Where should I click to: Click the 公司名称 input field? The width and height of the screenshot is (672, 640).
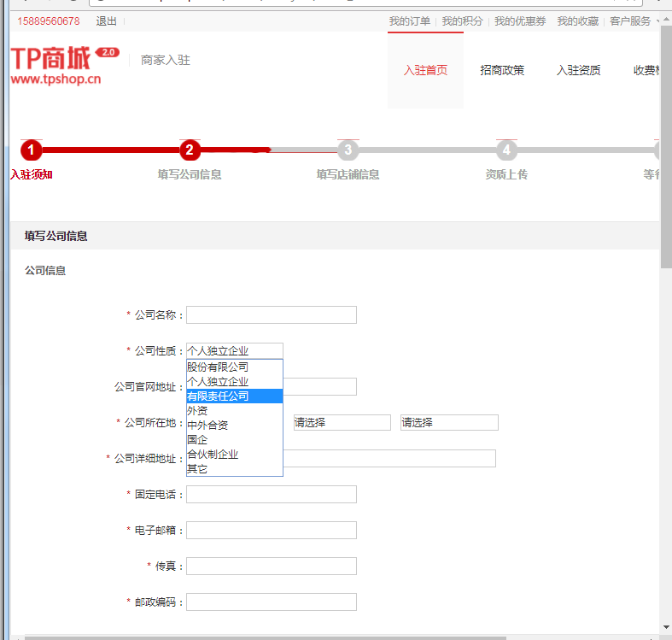(271, 315)
